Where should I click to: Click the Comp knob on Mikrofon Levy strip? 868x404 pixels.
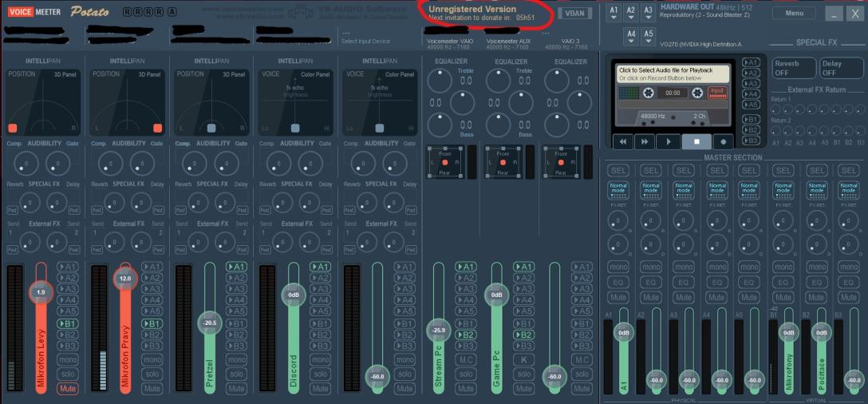tap(26, 163)
